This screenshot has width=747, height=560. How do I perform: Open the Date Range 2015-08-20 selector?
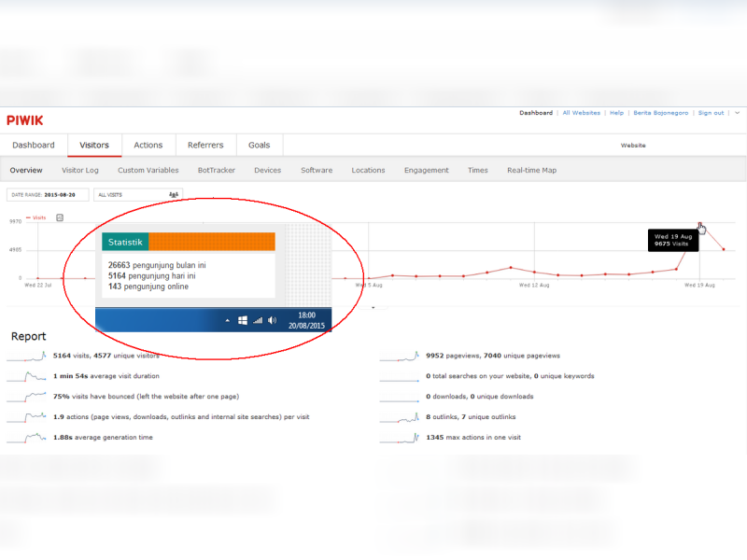tap(48, 194)
